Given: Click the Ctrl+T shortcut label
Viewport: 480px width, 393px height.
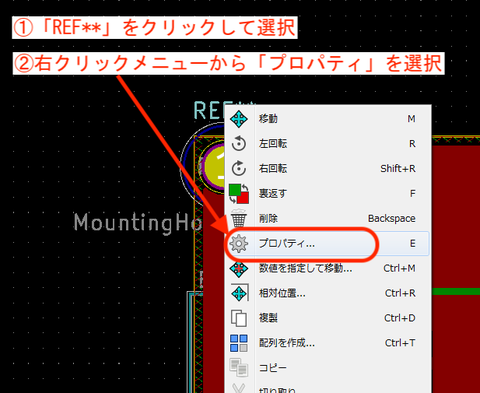Looking at the screenshot, I should (400, 343).
